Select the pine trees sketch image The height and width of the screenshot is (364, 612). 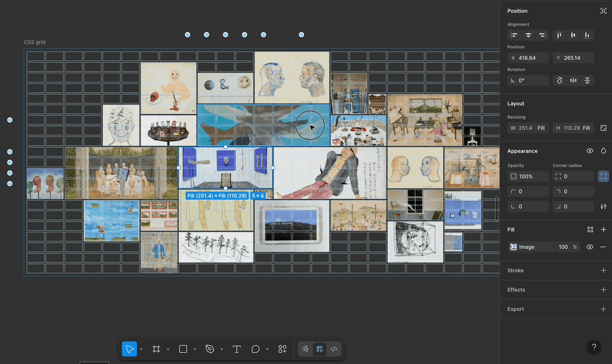tap(216, 247)
